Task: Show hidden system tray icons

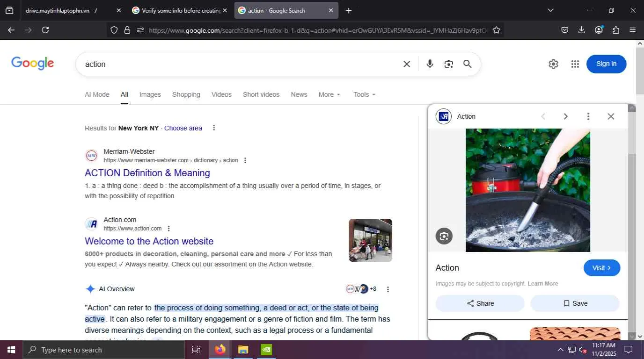Action: pos(560,350)
